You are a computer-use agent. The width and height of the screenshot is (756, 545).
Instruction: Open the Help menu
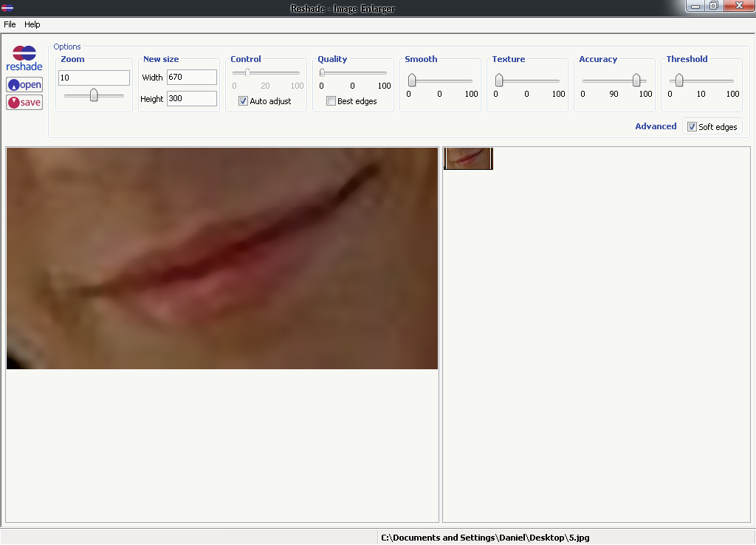point(32,24)
